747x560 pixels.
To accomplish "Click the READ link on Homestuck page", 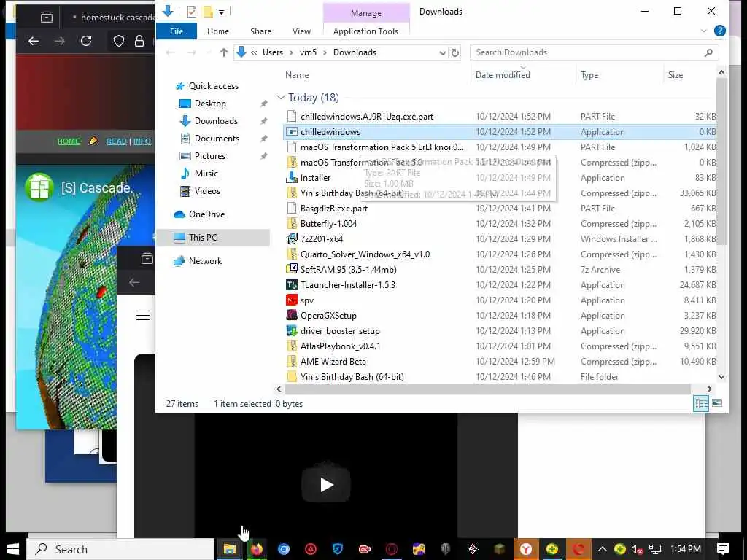I will [116, 141].
